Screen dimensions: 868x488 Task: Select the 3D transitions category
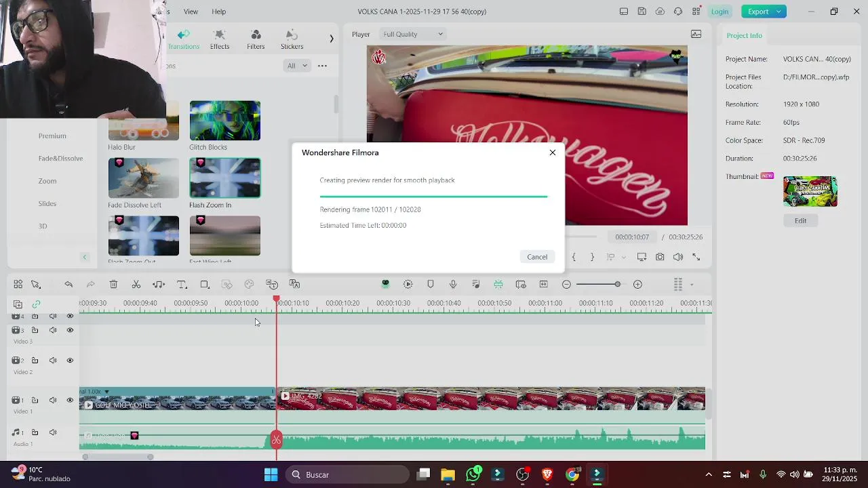(x=43, y=226)
